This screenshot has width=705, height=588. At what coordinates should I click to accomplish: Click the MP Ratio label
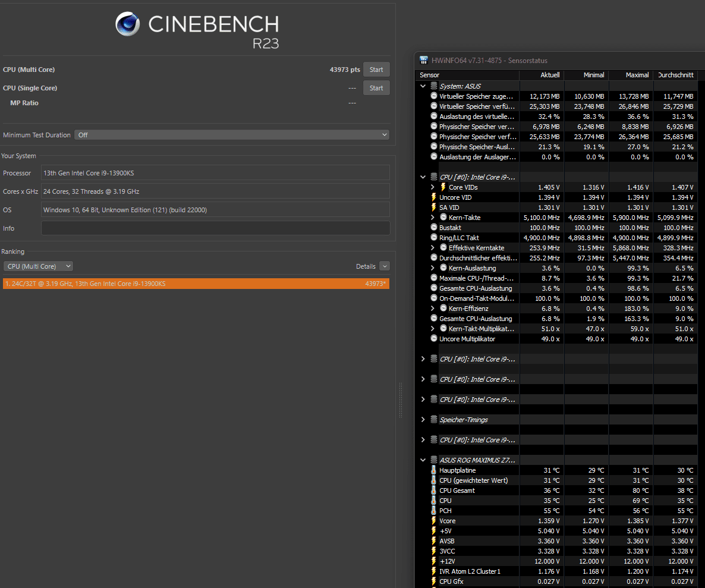pyautogui.click(x=24, y=103)
